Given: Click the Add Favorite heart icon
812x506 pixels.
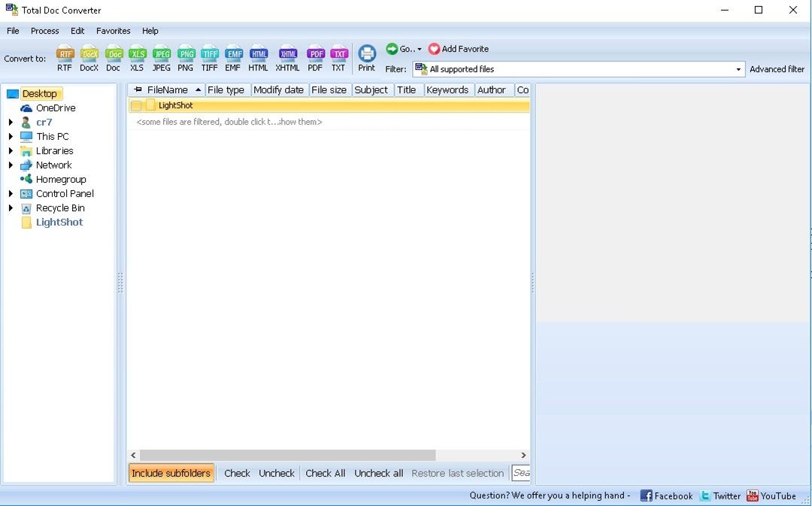Looking at the screenshot, I should 434,49.
